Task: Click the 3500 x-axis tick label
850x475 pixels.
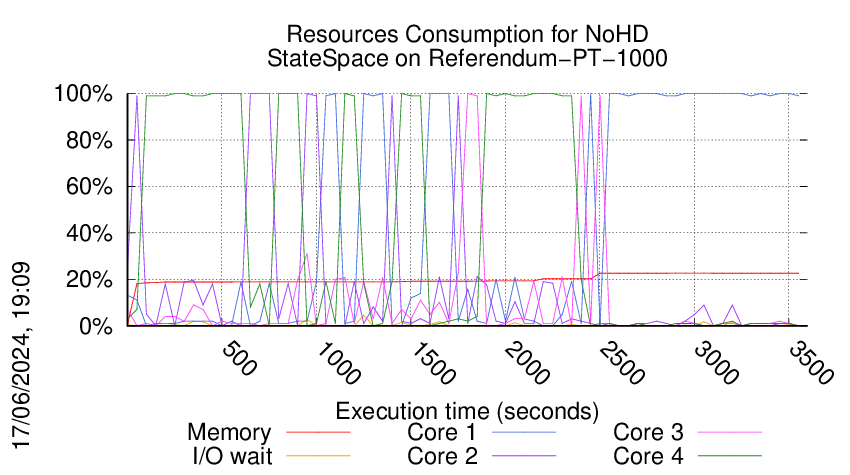Action: pos(811,363)
